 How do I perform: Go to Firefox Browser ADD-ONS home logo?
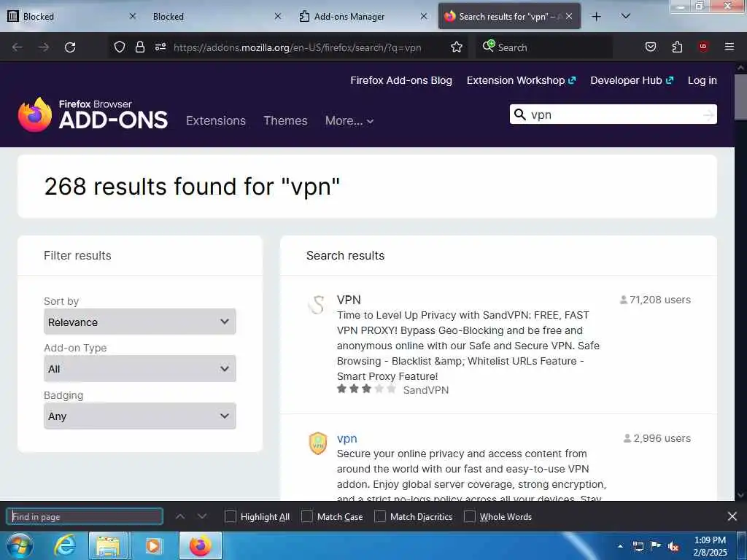pos(93,114)
